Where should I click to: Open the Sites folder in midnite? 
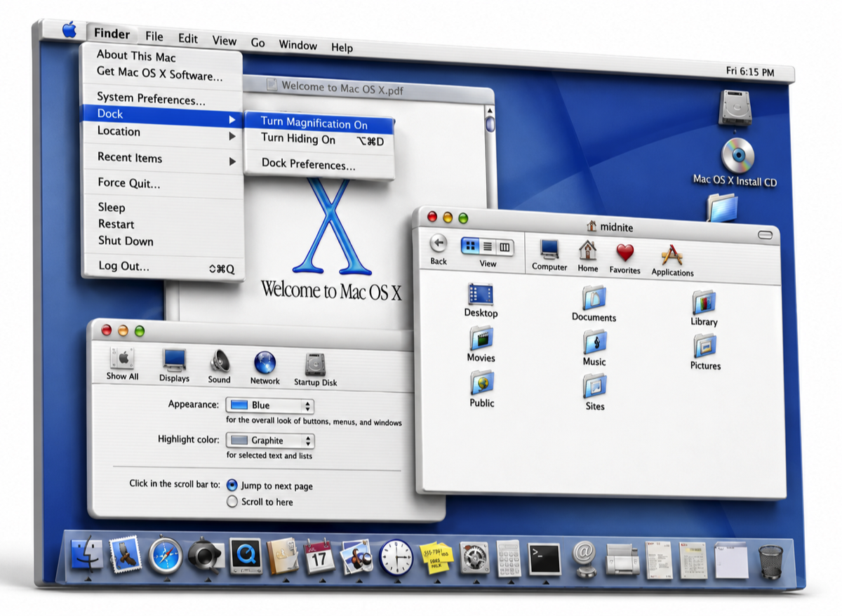click(x=594, y=393)
